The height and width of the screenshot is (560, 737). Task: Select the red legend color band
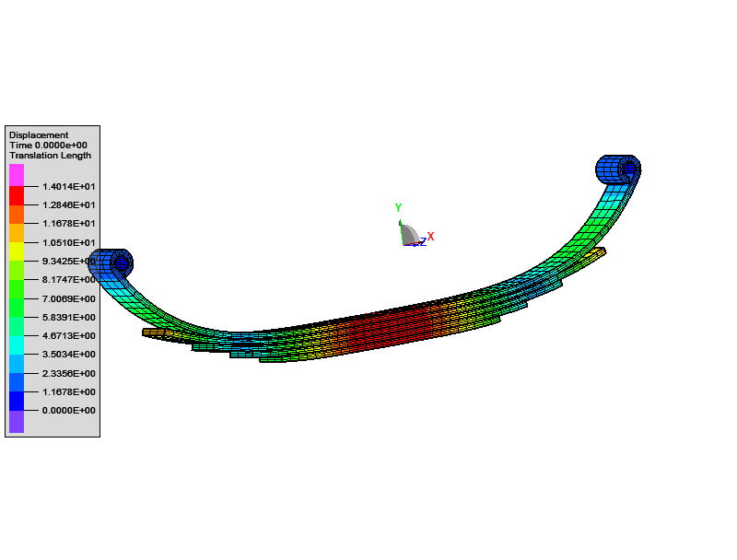click(x=17, y=195)
